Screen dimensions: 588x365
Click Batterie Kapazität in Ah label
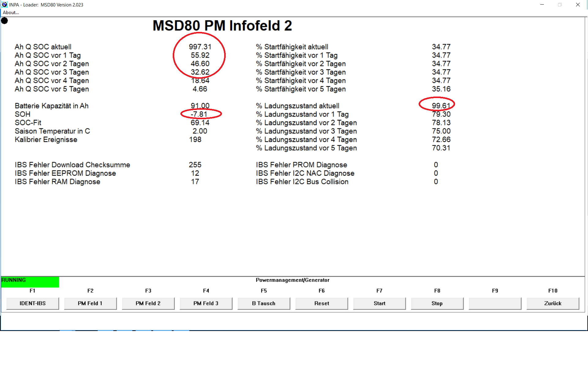pos(51,106)
